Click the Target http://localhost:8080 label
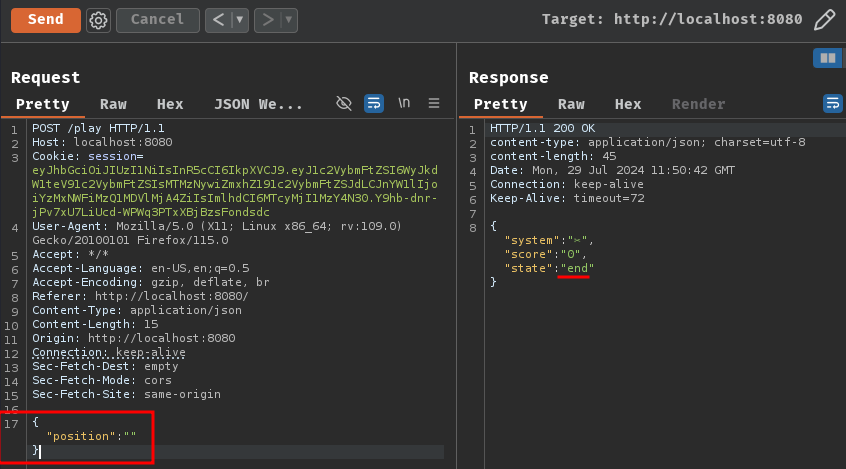The height and width of the screenshot is (469, 846). pos(672,19)
